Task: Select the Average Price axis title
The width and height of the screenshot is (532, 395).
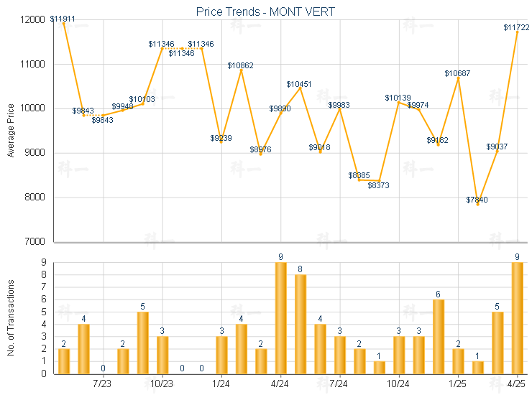Action: pyautogui.click(x=11, y=131)
